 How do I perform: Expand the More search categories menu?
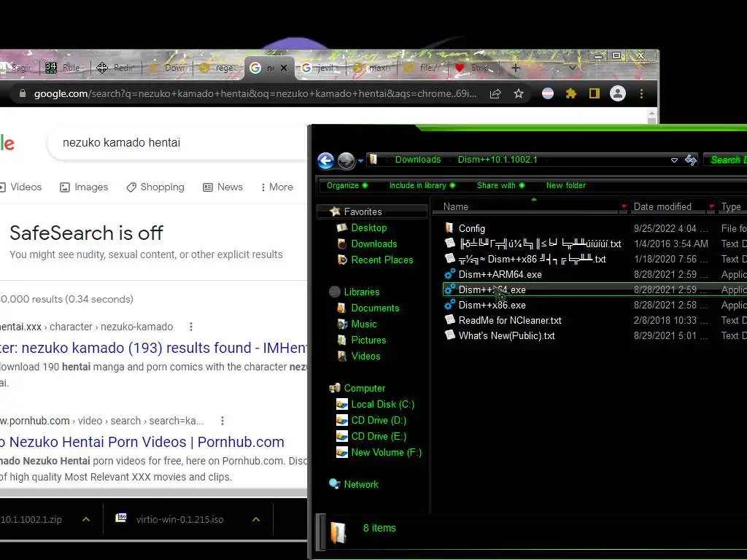276,187
